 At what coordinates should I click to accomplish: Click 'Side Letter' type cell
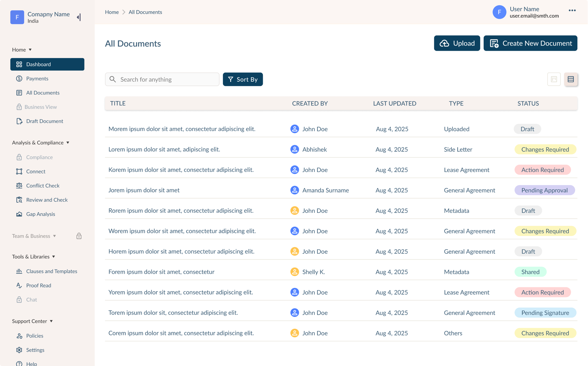point(458,149)
